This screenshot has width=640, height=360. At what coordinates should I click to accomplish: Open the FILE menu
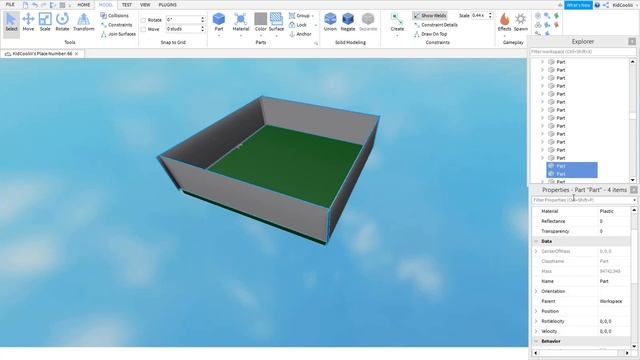click(10, 5)
